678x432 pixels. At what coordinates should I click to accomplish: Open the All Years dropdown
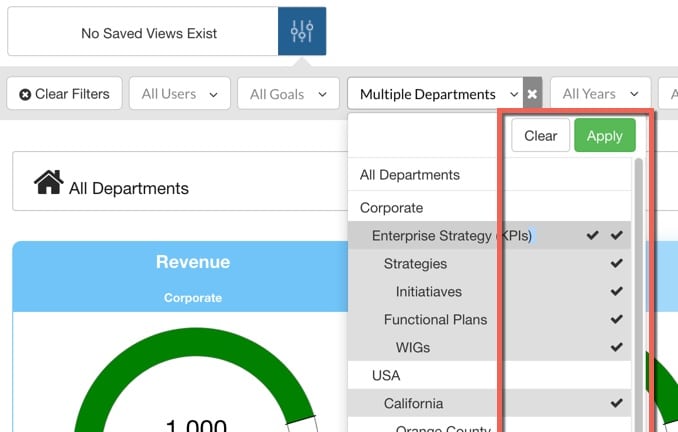[x=599, y=94]
